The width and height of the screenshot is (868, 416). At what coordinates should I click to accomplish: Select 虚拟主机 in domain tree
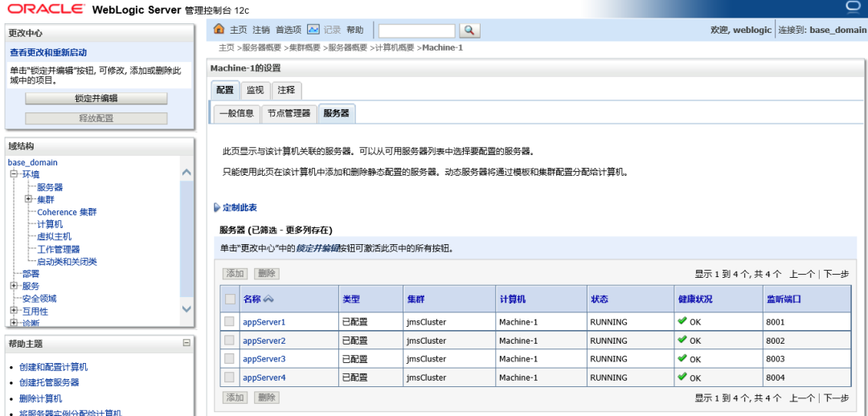[55, 236]
